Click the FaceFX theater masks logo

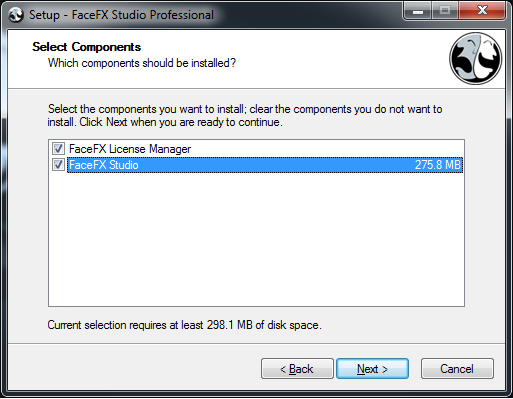tap(476, 58)
